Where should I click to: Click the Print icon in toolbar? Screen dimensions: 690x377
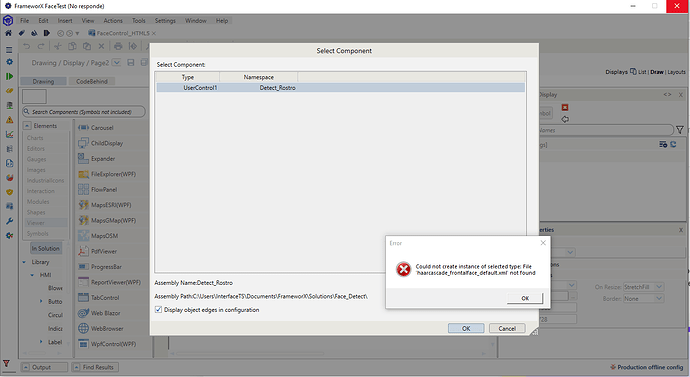coord(118,46)
